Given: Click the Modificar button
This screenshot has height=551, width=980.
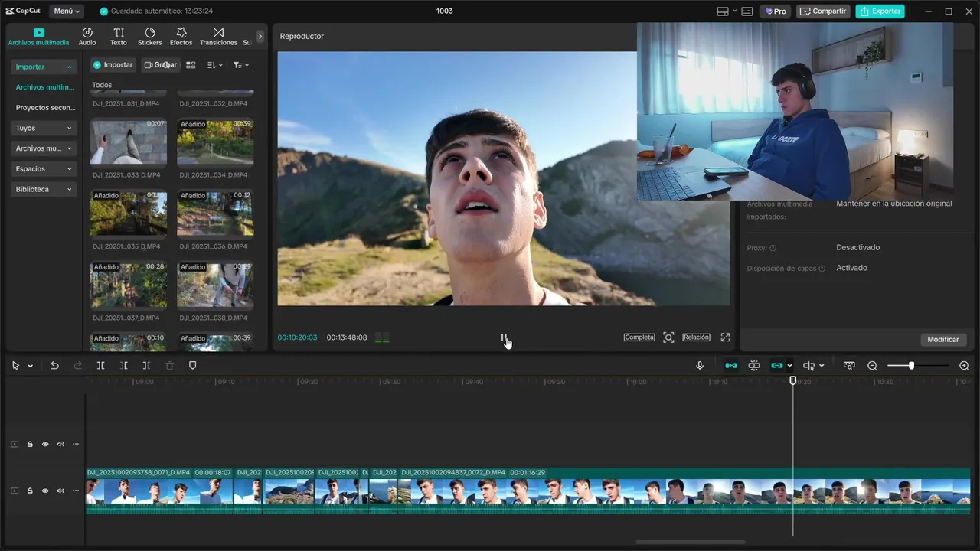Looking at the screenshot, I should coord(943,340).
